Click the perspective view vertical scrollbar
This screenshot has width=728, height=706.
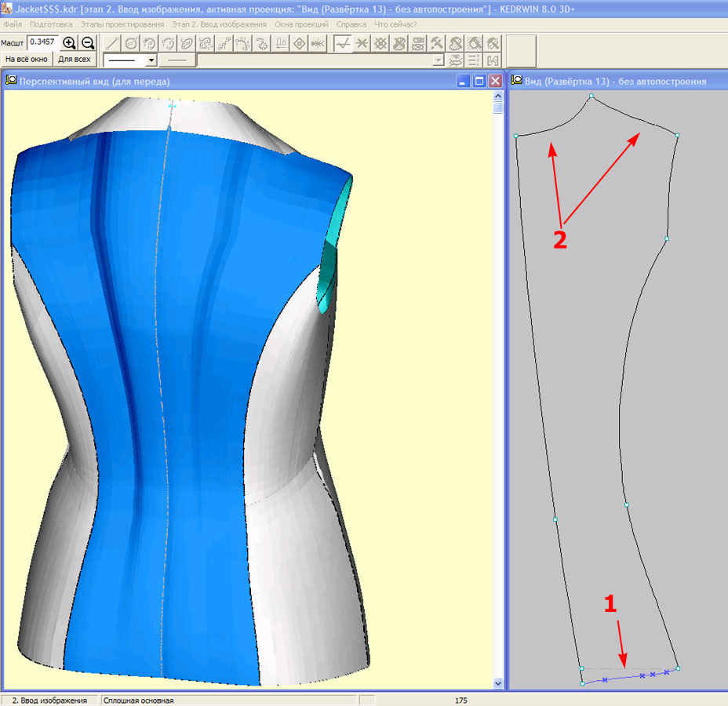[497, 392]
